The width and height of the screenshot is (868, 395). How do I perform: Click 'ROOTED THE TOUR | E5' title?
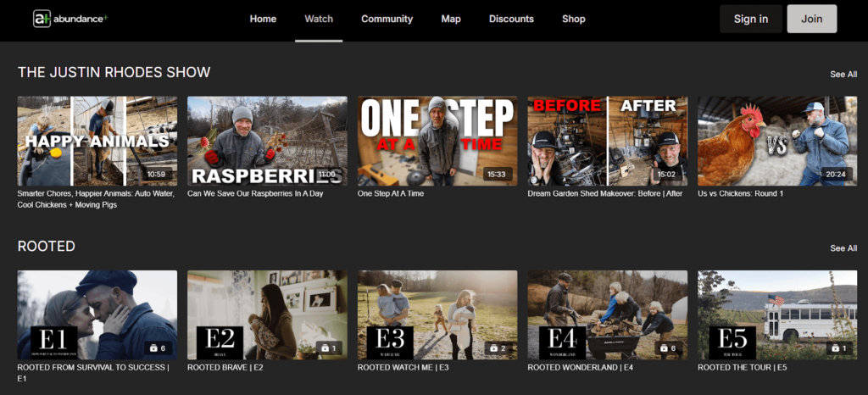(742, 367)
